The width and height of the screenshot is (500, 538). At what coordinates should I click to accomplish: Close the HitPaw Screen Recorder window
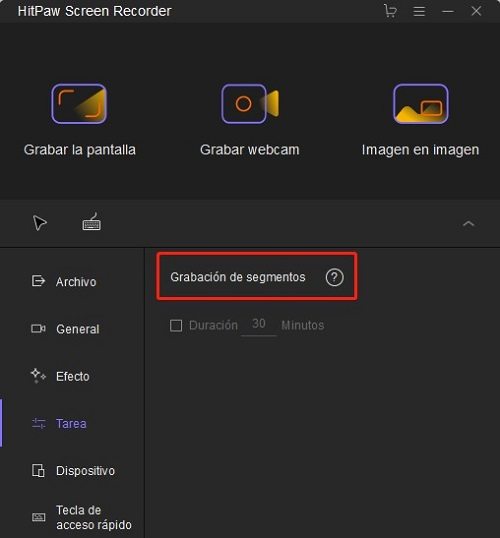pyautogui.click(x=476, y=11)
